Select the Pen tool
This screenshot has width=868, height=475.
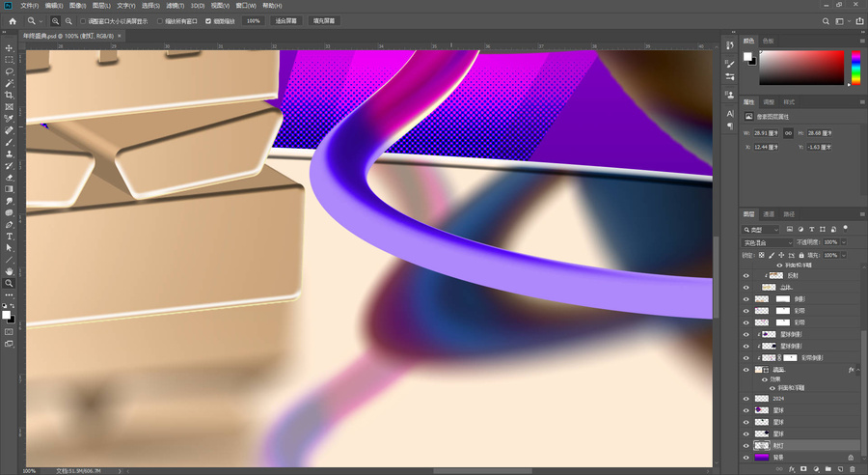[9, 225]
